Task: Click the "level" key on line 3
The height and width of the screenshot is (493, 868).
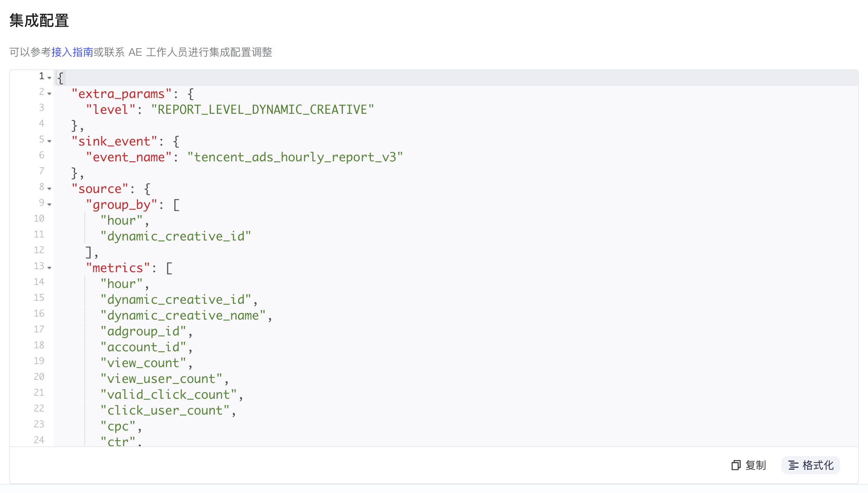Action: (x=111, y=110)
